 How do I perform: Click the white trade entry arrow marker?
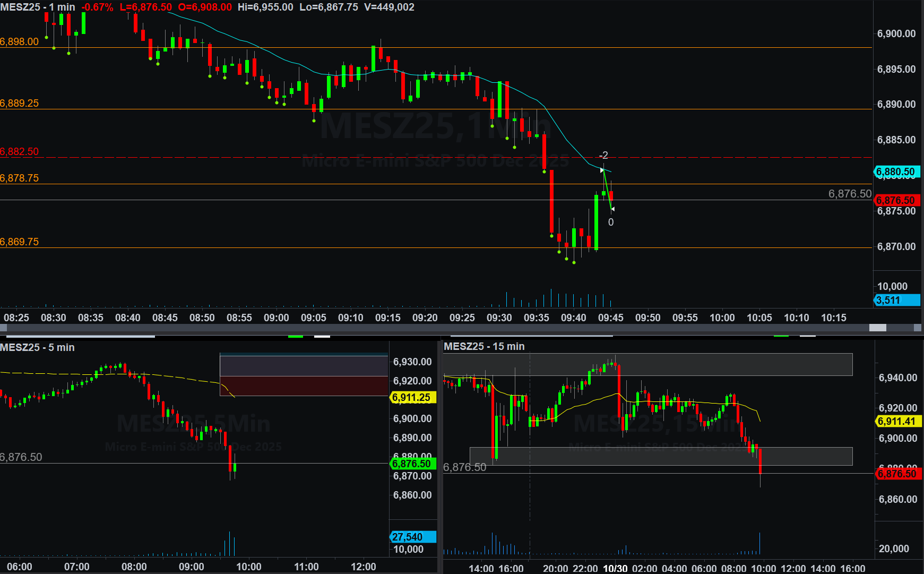click(602, 170)
